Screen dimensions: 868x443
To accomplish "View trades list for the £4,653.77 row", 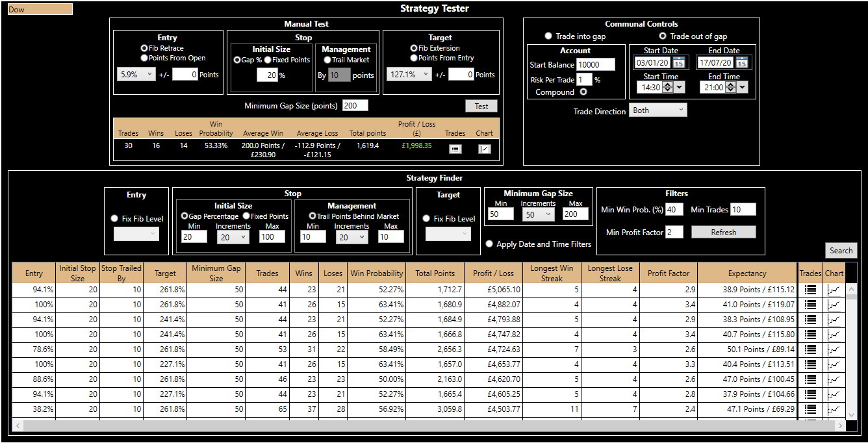I will pyautogui.click(x=810, y=364).
